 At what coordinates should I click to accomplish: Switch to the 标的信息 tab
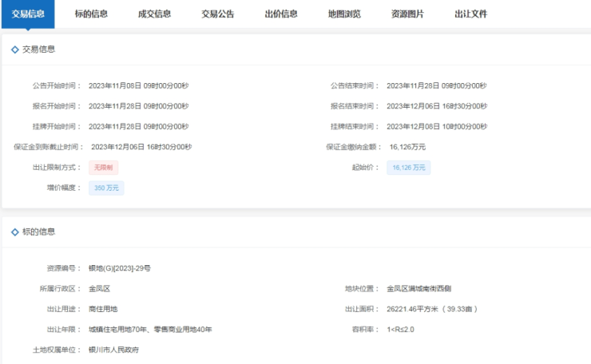[91, 14]
